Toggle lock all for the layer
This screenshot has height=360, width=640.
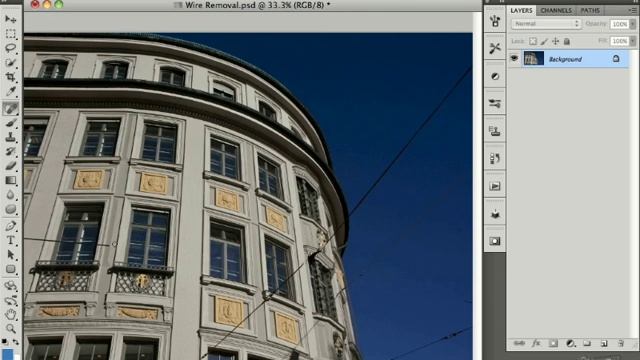pos(567,41)
